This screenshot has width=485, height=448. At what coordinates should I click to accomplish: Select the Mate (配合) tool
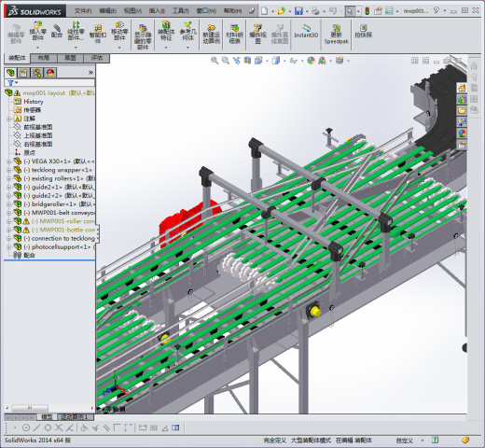coord(57,31)
